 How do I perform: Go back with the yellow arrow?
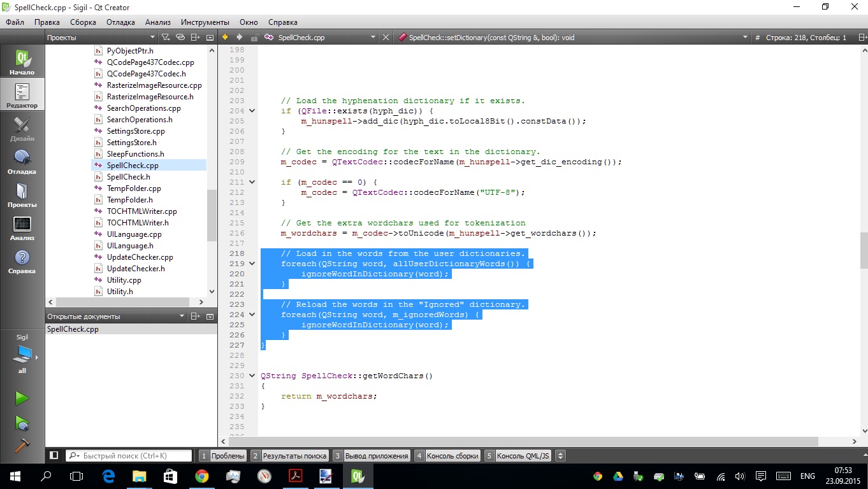[225, 38]
